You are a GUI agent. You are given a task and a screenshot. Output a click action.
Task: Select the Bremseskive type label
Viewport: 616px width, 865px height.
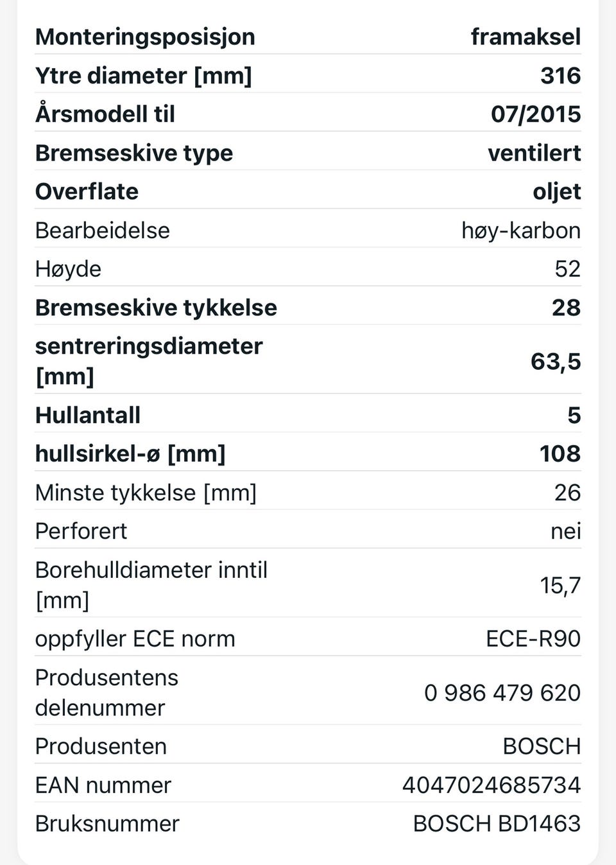pos(134,153)
